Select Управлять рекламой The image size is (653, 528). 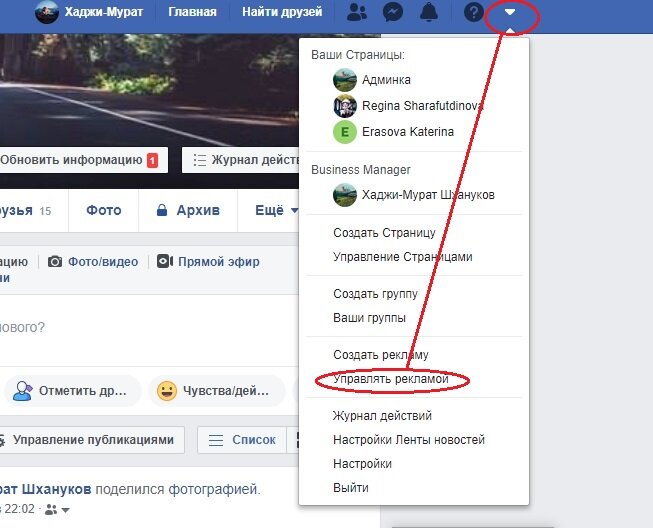(x=391, y=379)
